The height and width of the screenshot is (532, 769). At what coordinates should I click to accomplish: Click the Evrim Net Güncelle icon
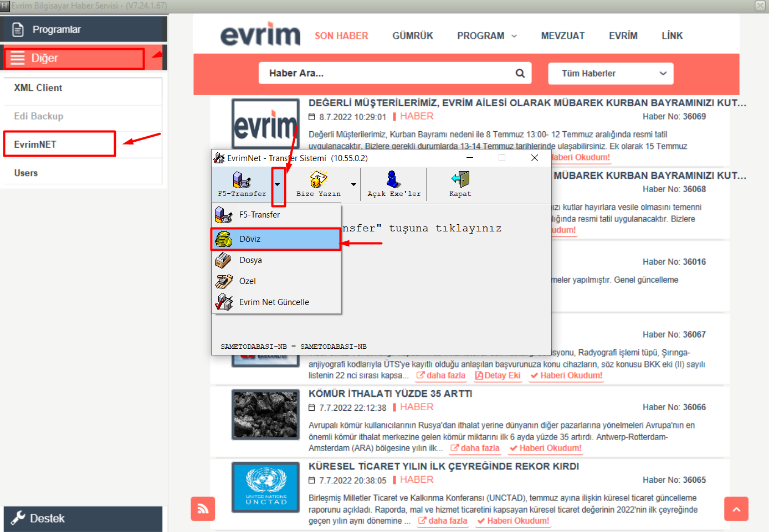[224, 302]
